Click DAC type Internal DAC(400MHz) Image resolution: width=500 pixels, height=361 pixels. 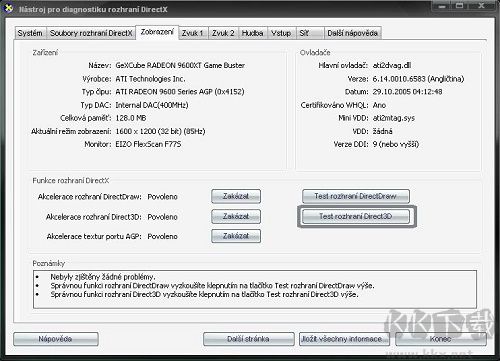152,105
